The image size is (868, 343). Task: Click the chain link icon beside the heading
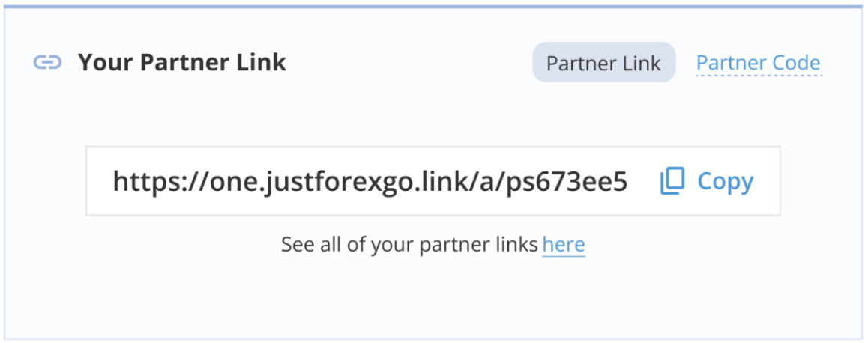[x=47, y=62]
